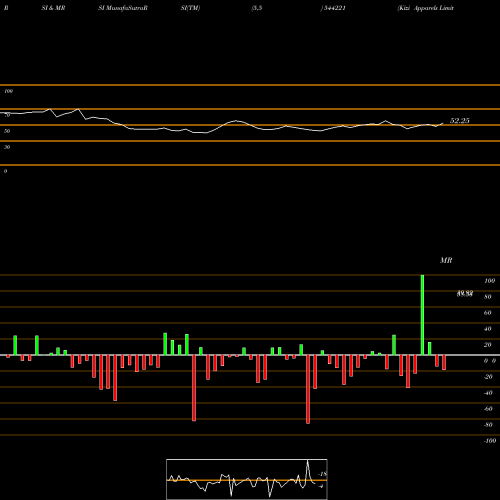
Task: Click the SI MunafaSutraR header text
Action: (x=123, y=8)
